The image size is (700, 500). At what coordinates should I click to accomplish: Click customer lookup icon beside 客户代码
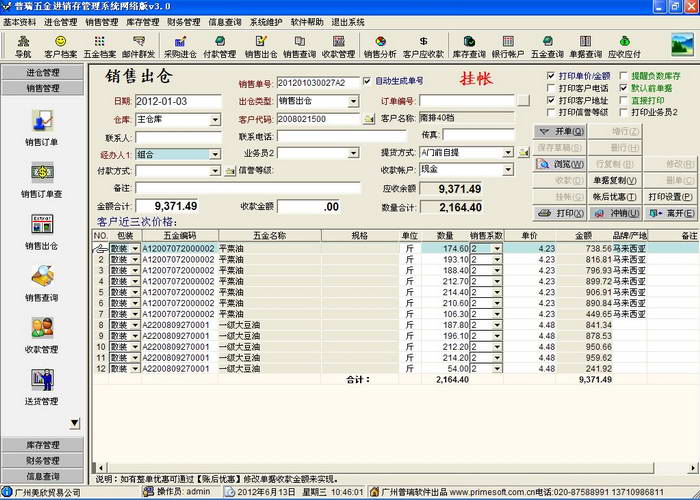369,119
